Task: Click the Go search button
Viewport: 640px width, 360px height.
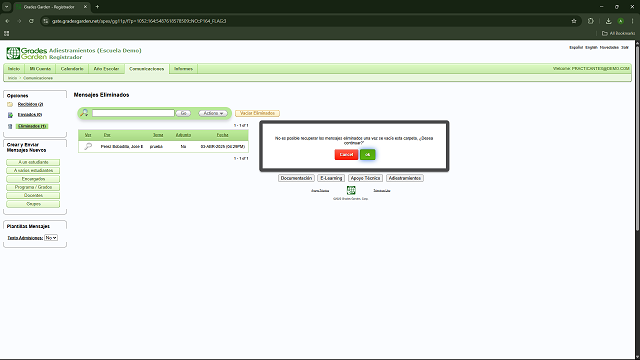Action: point(183,113)
